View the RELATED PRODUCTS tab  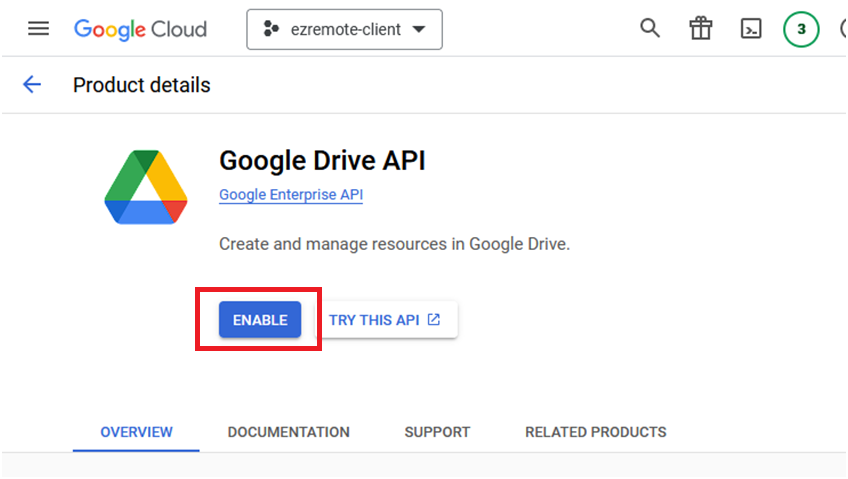[x=595, y=432]
